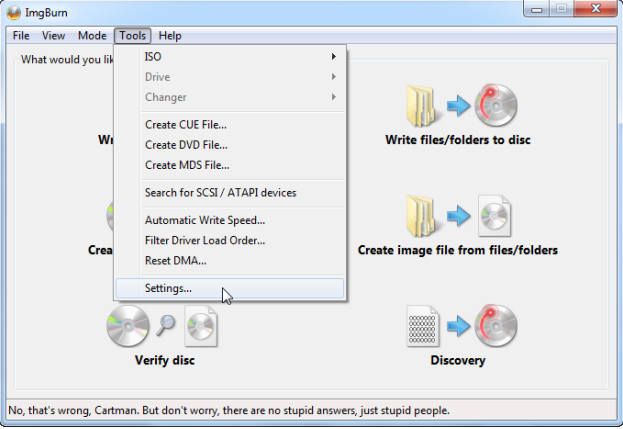The width and height of the screenshot is (623, 429).
Task: Select Create CUE File menu entry
Action: point(186,125)
